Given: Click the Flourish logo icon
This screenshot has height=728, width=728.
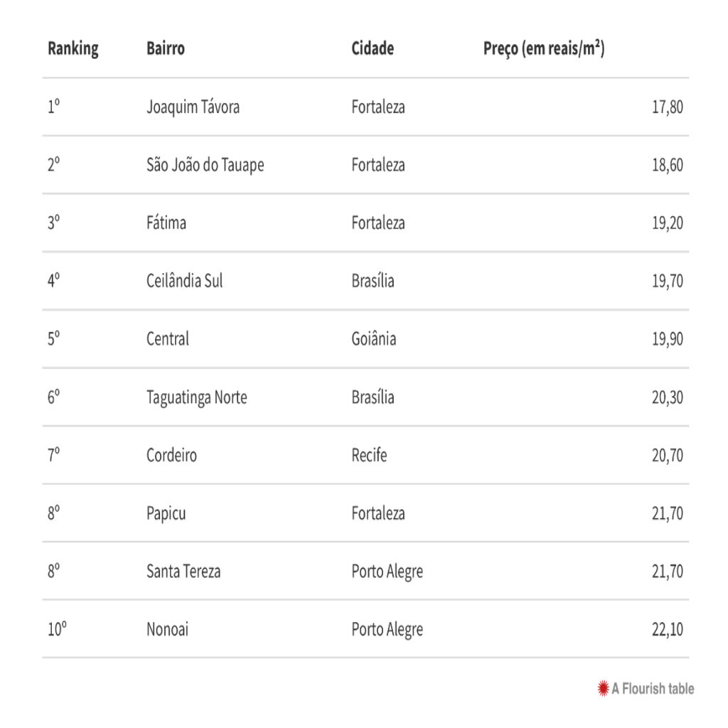Looking at the screenshot, I should point(603,688).
